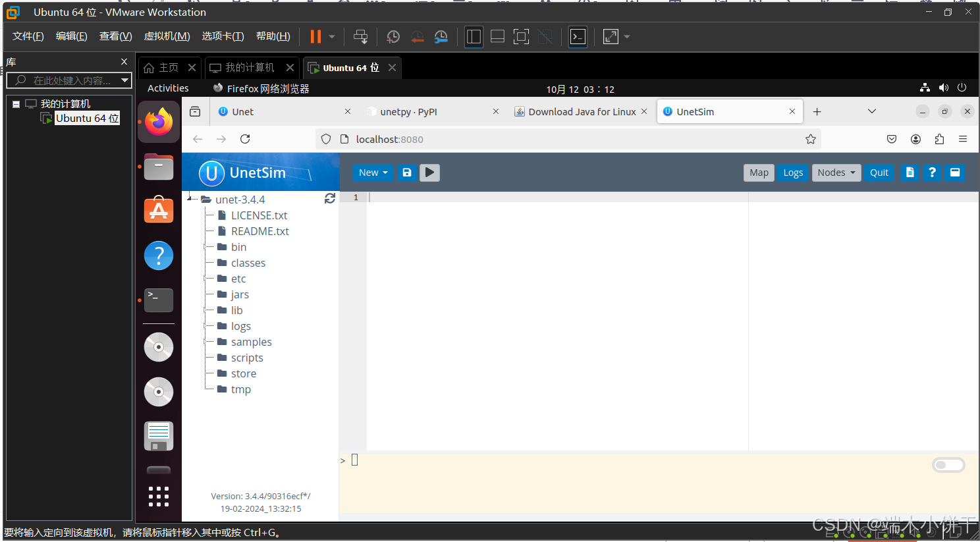Open the scripts folder

tap(247, 358)
